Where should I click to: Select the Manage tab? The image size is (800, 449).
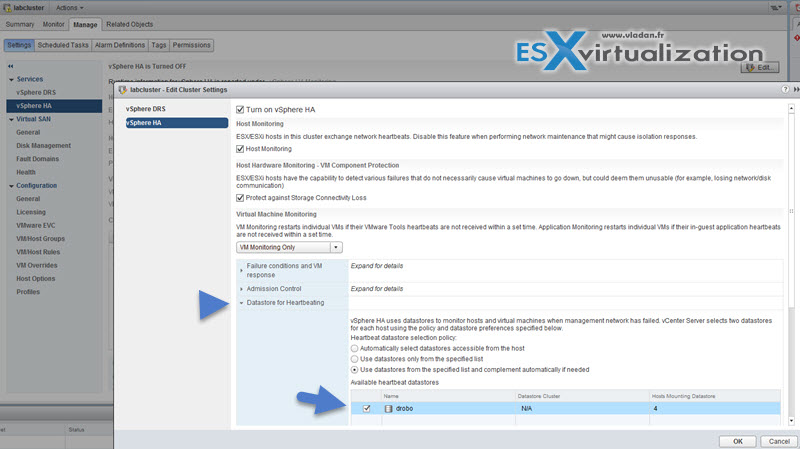[85, 24]
